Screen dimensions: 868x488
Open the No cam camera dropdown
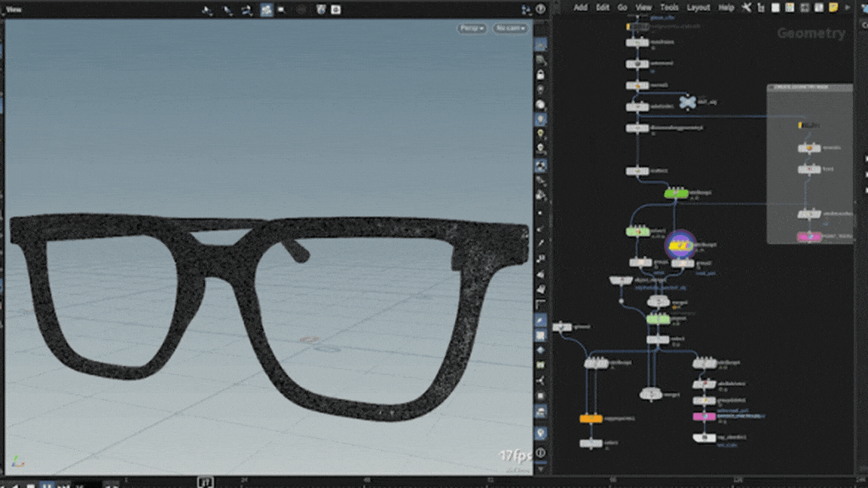510,29
